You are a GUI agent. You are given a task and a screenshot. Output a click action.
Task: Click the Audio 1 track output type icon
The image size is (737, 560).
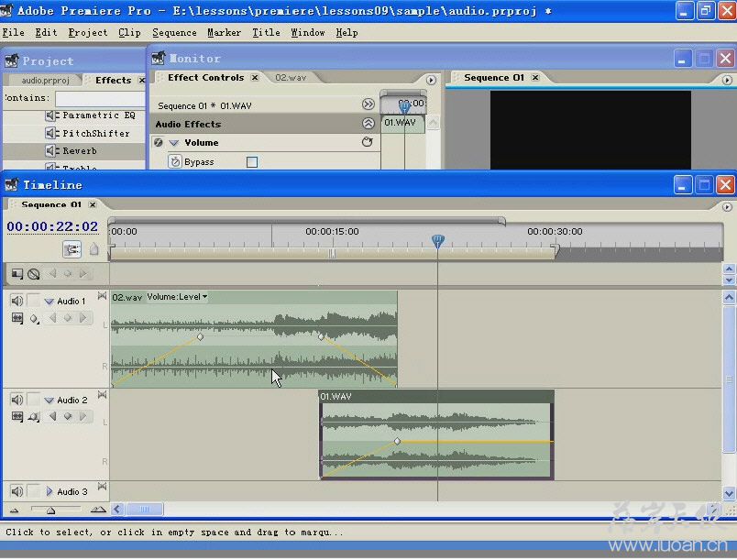tap(102, 295)
